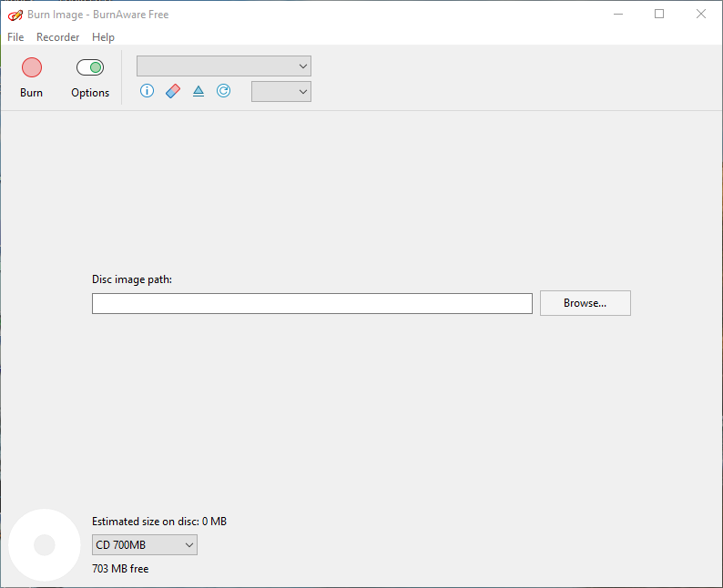Open the Options toggle panel
Screen dimensions: 723x588
(90, 77)
